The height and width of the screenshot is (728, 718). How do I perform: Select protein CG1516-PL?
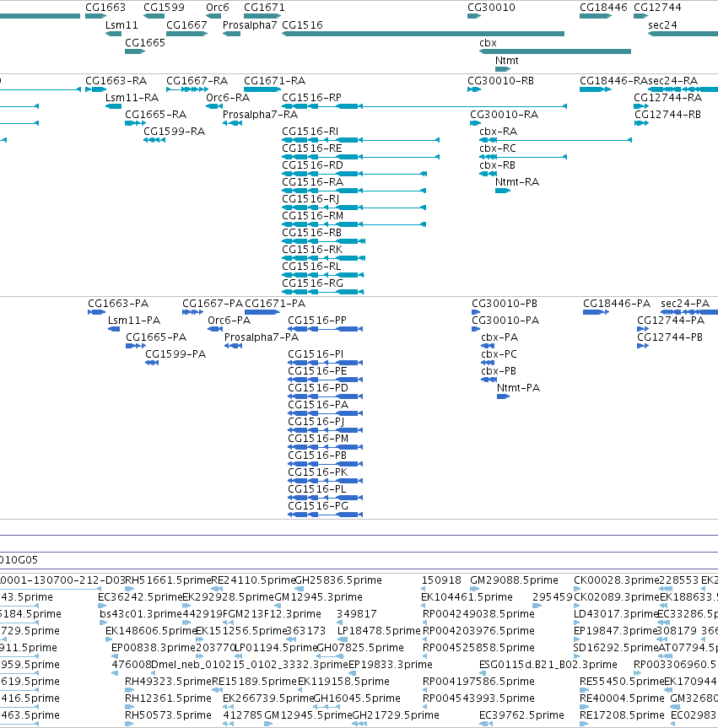coord(317,489)
